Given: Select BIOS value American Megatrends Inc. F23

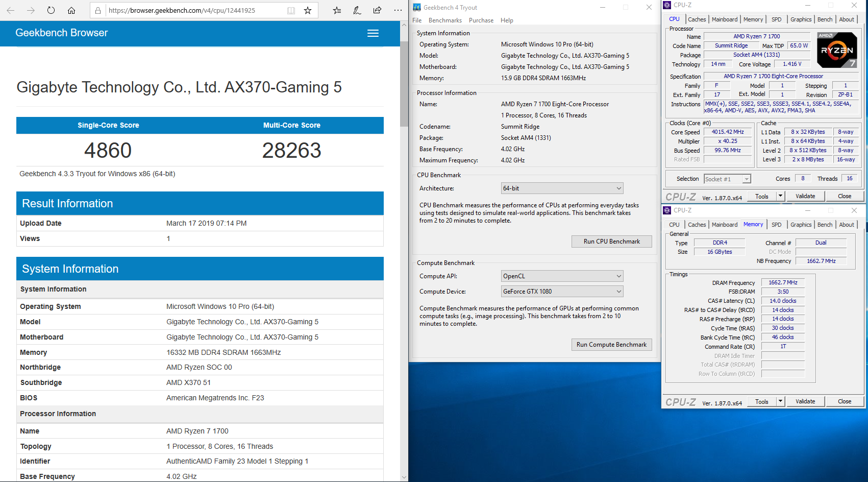Looking at the screenshot, I should (215, 398).
